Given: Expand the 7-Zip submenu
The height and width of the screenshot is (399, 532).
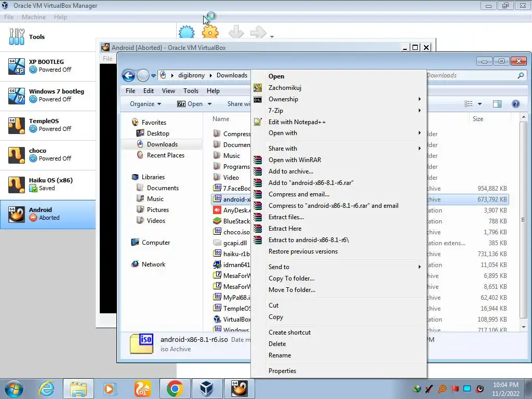Looking at the screenshot, I should click(x=339, y=111).
